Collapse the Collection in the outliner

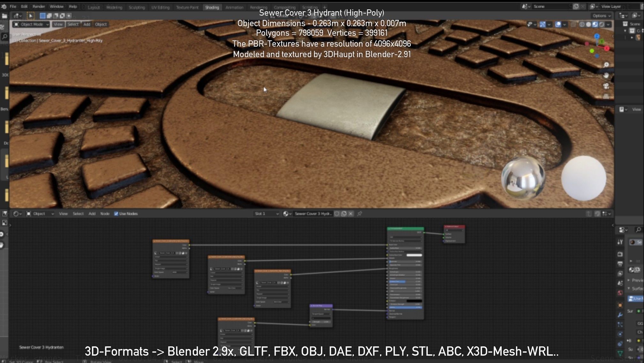tap(625, 31)
